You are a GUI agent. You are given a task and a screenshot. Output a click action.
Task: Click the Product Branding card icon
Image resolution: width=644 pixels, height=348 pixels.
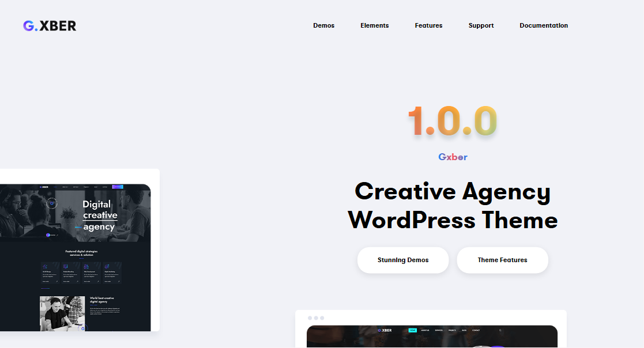point(66,265)
